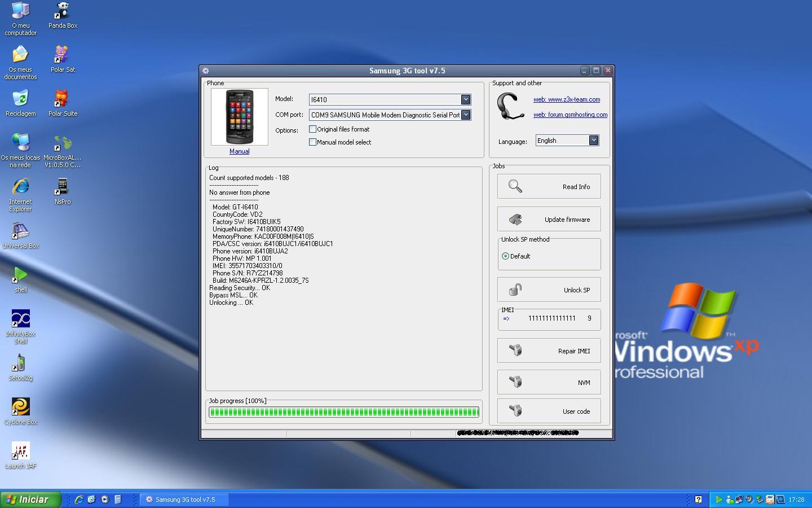This screenshot has width=812, height=508.
Task: Click the log line 'Factory SW: I6410BUIK5'
Action: coord(246,222)
